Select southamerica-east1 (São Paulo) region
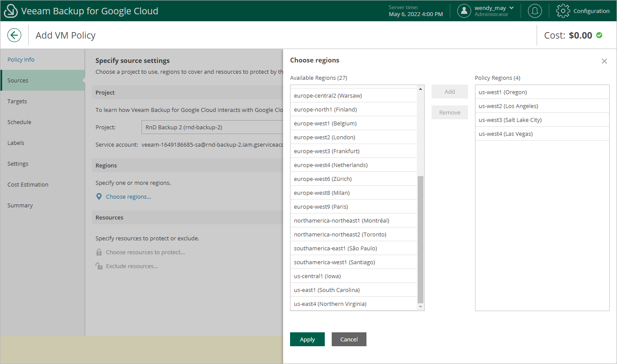This screenshot has height=364, width=617. [353, 248]
